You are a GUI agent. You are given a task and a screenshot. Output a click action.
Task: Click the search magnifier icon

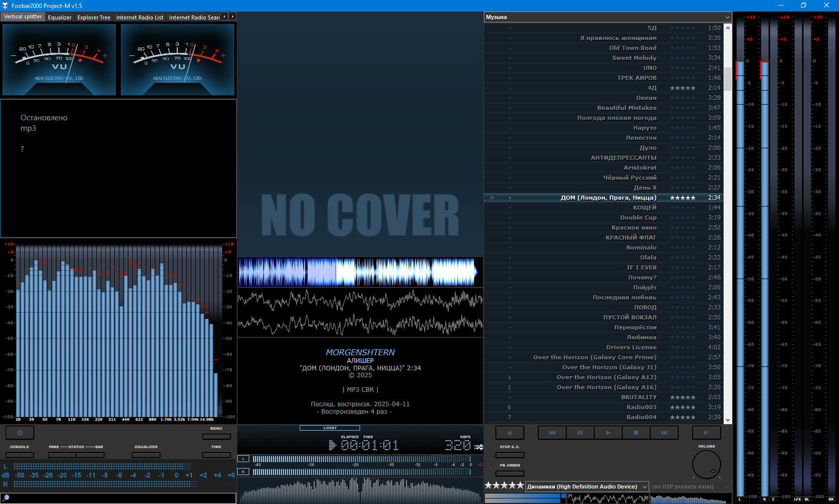(5, 498)
